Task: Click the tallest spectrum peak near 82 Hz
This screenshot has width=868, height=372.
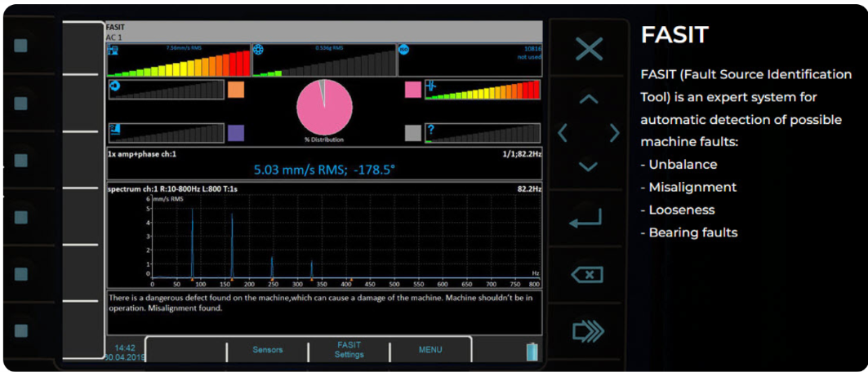Action: pyautogui.click(x=192, y=241)
